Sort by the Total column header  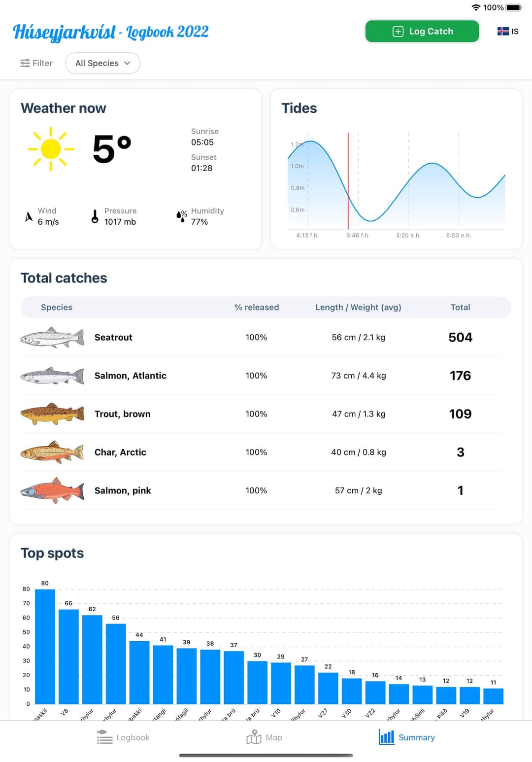[460, 307]
